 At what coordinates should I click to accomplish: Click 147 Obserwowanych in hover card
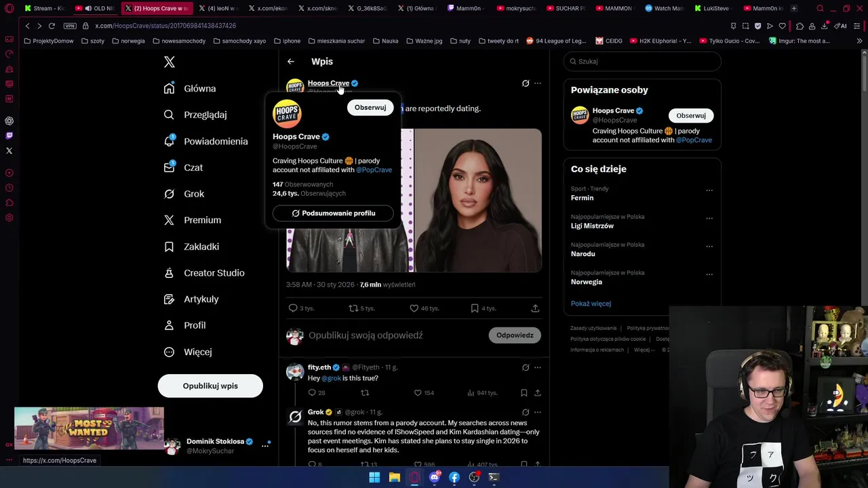coord(302,184)
